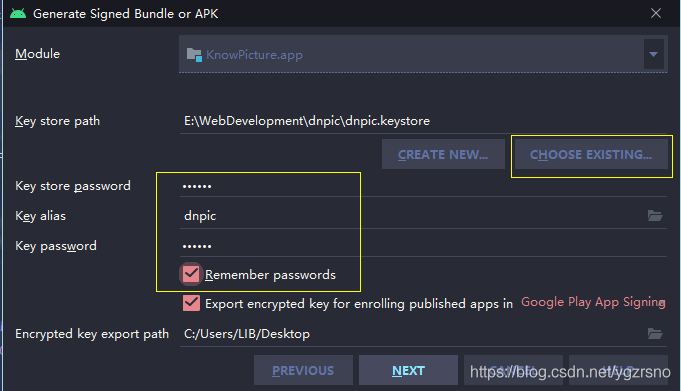Close the Generate Signed Bundle dialog
This screenshot has height=391, width=681.
pos(656,13)
